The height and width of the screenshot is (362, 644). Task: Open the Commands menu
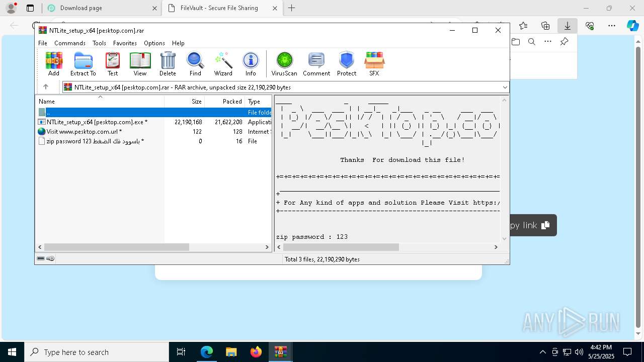(70, 43)
